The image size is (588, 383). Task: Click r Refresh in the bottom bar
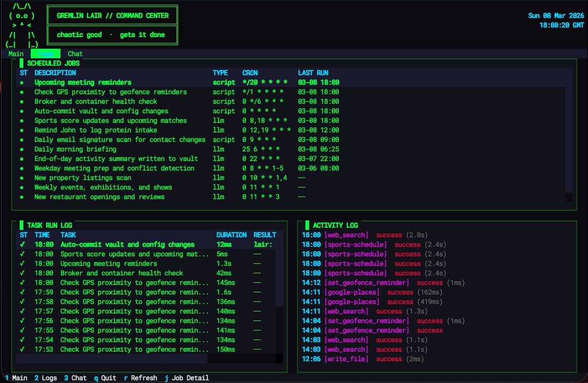(x=141, y=378)
